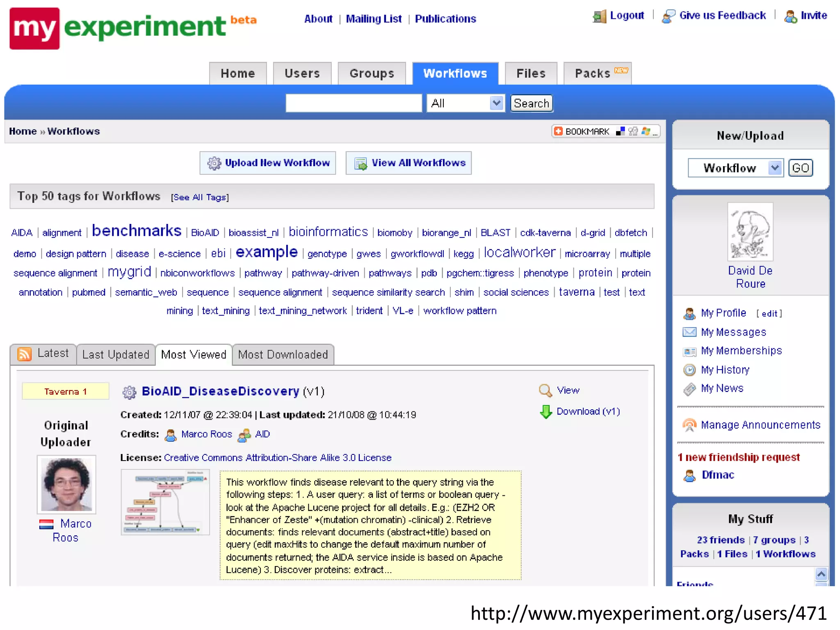Open the BioAID_DiseaseDiscovery workflow link

click(x=221, y=391)
